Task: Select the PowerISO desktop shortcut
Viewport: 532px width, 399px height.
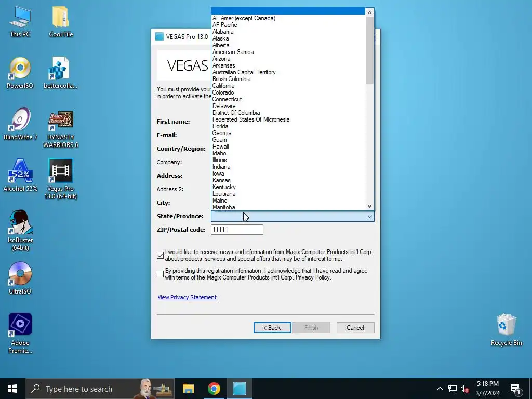Action: point(20,73)
